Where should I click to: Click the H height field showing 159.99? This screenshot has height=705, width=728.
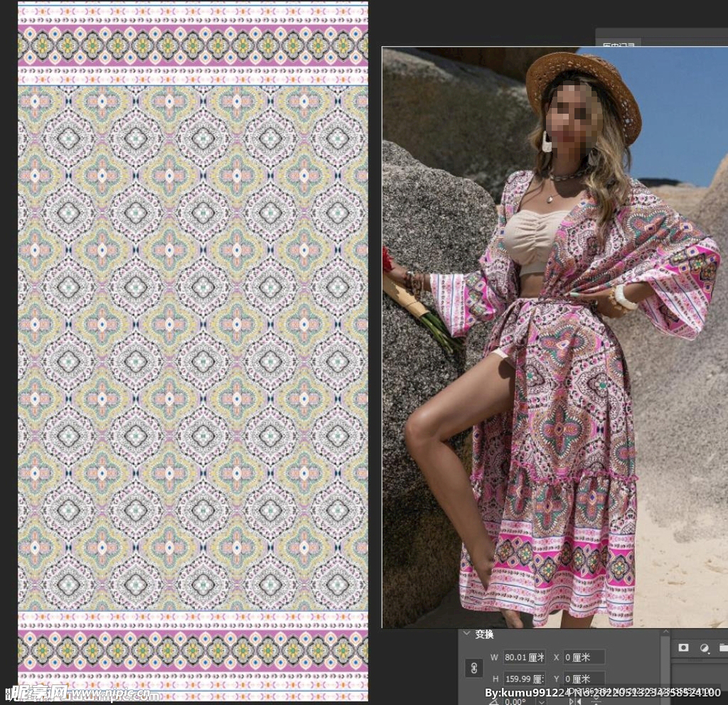click(524, 679)
